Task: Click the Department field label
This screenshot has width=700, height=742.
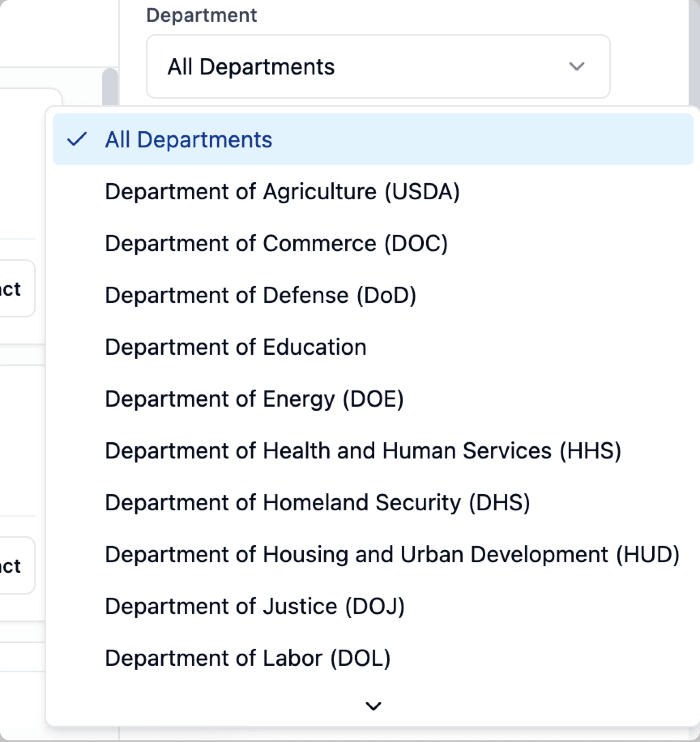Action: [x=201, y=15]
